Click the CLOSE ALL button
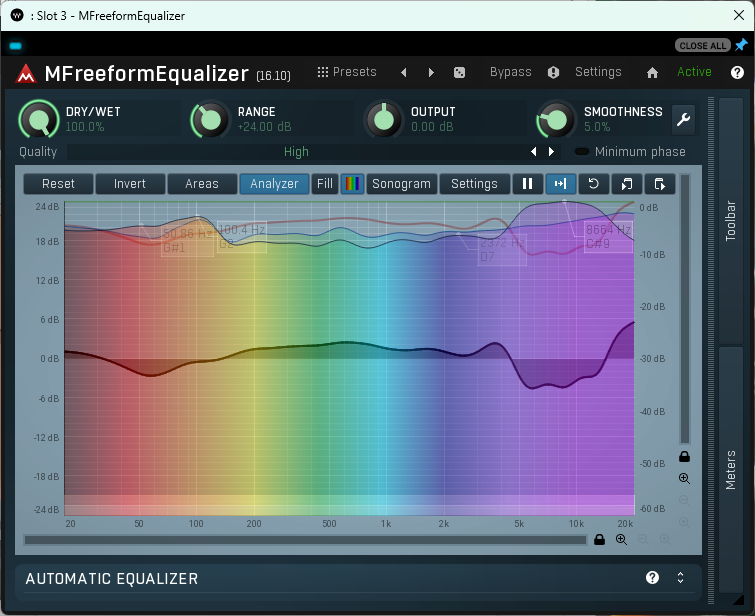 coord(703,45)
